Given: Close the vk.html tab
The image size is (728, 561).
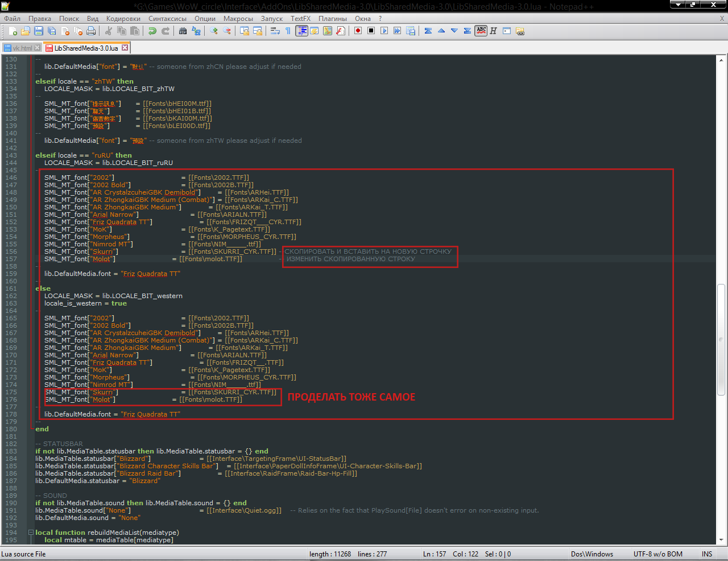Looking at the screenshot, I should pyautogui.click(x=38, y=48).
